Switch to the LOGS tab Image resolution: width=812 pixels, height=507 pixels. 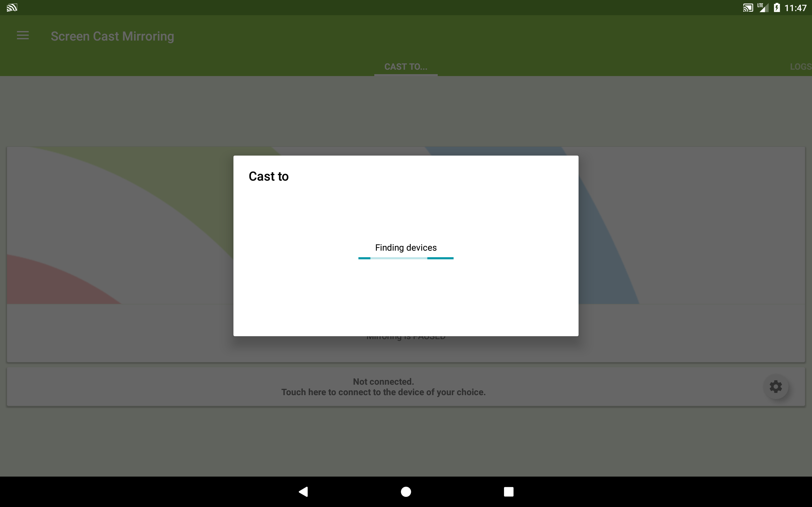click(x=800, y=67)
